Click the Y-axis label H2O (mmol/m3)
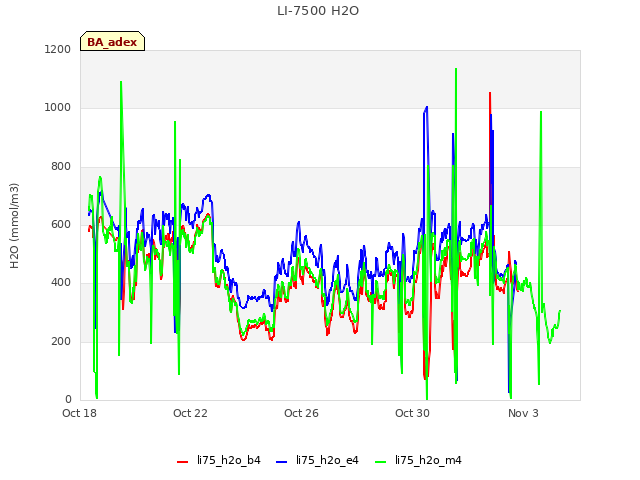Screen dimensions: 640x480 (x=14, y=226)
